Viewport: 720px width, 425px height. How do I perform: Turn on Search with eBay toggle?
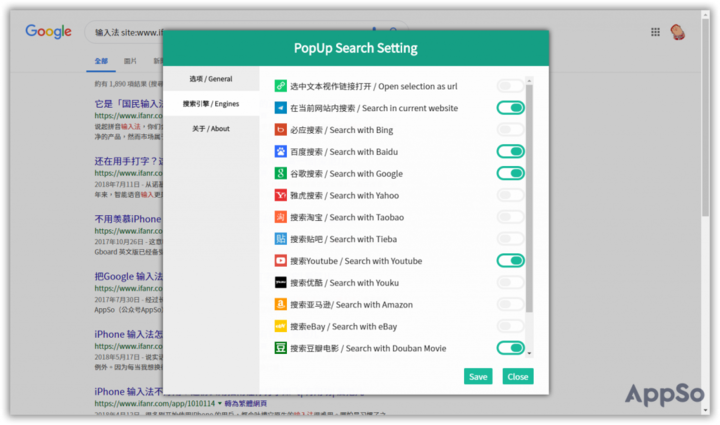[x=510, y=326]
